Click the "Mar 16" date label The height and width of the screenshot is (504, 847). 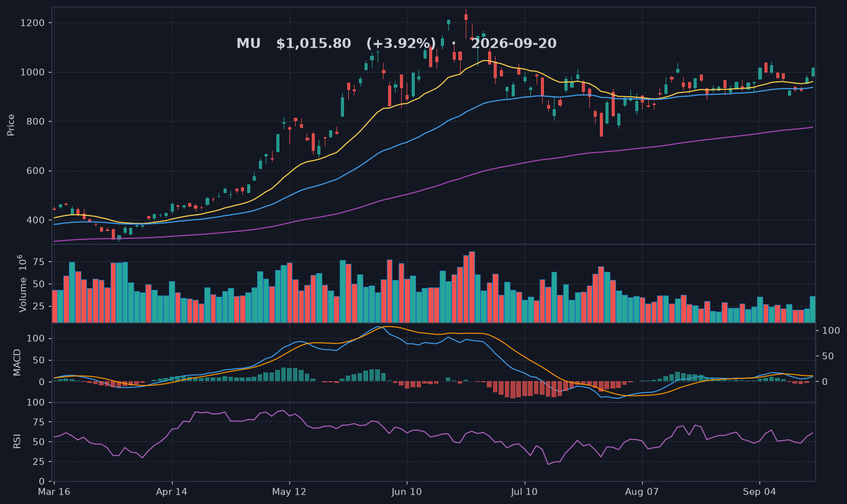(x=54, y=492)
